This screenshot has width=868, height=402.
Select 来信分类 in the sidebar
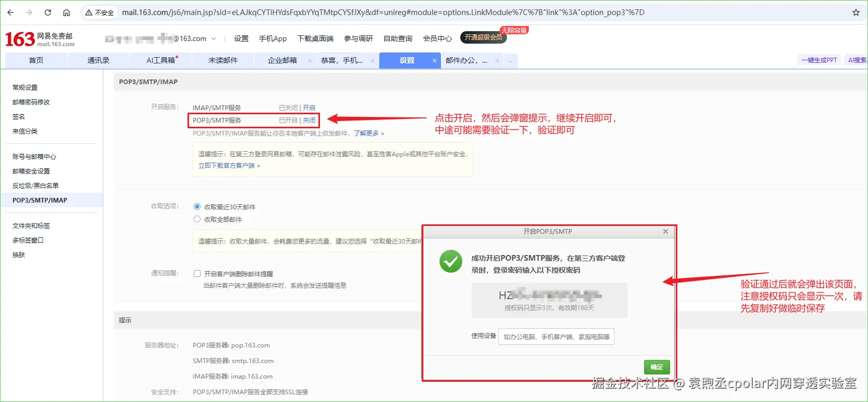[x=25, y=131]
